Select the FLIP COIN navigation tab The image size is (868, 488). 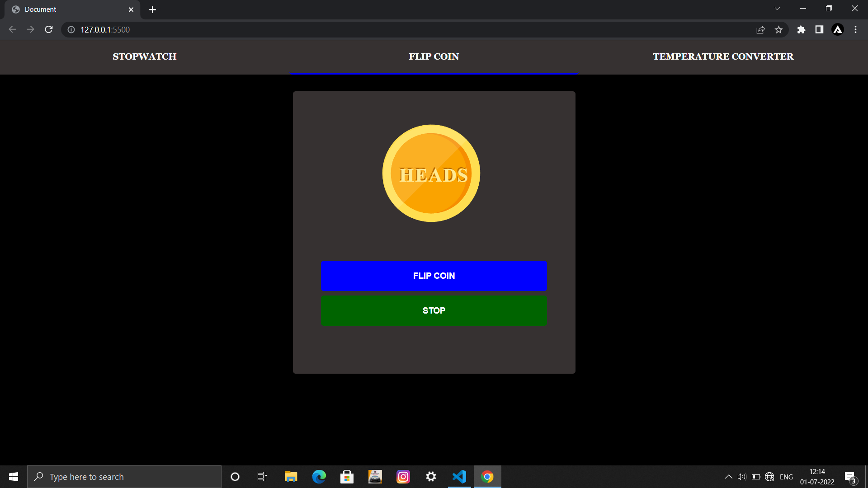pos(434,56)
